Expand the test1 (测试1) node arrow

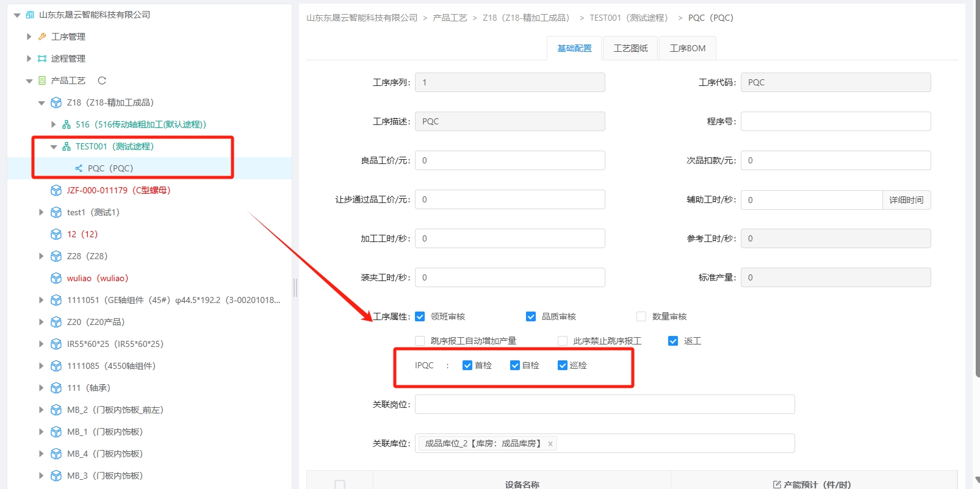point(41,212)
